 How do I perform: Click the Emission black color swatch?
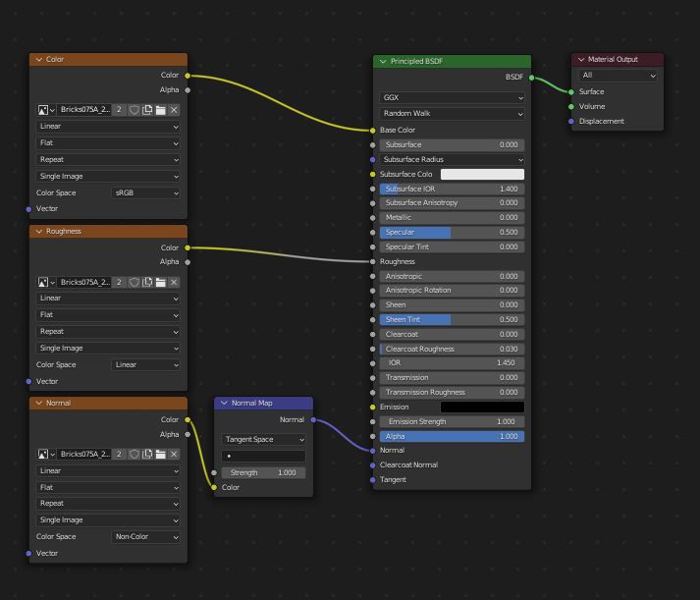click(x=482, y=407)
